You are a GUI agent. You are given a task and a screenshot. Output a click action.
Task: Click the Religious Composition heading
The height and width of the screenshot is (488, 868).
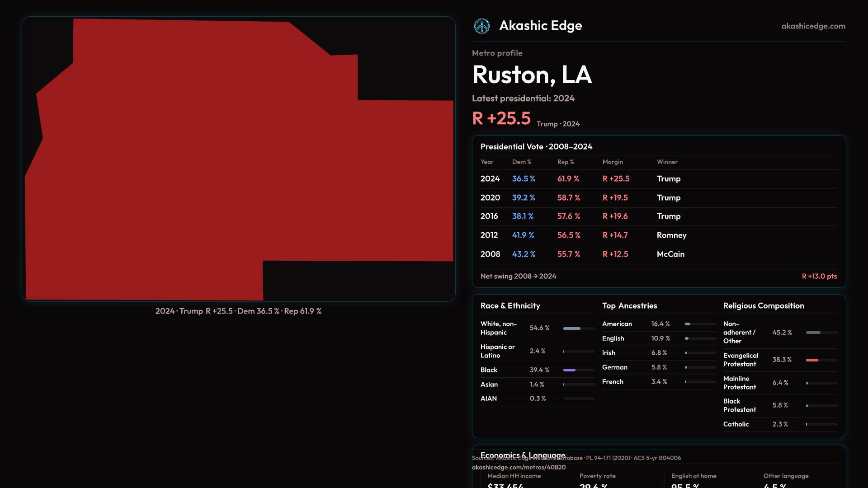coord(763,306)
